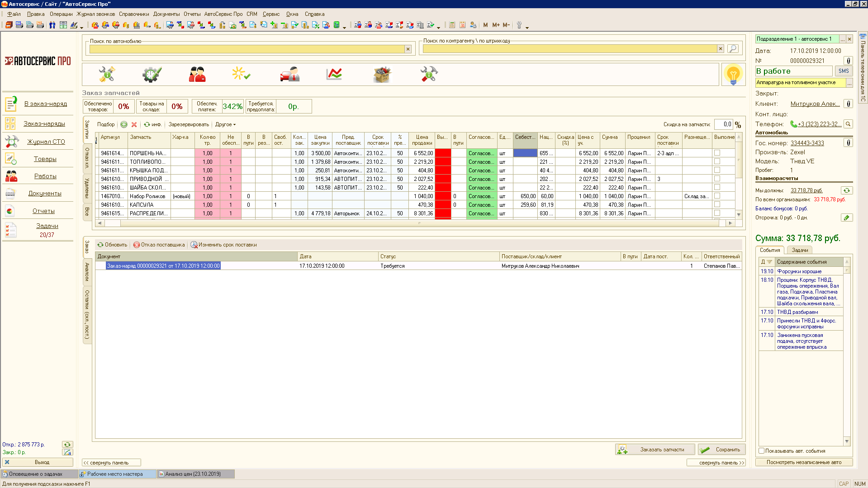The width and height of the screenshot is (868, 488).
Task: Click the 'Поиск по автомобилю' input field
Action: coord(247,49)
